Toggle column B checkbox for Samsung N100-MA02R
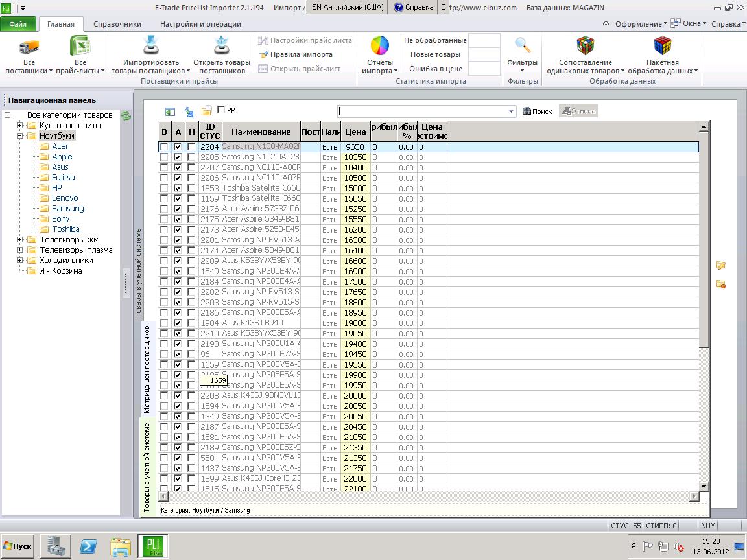The height and width of the screenshot is (560, 747). point(164,146)
